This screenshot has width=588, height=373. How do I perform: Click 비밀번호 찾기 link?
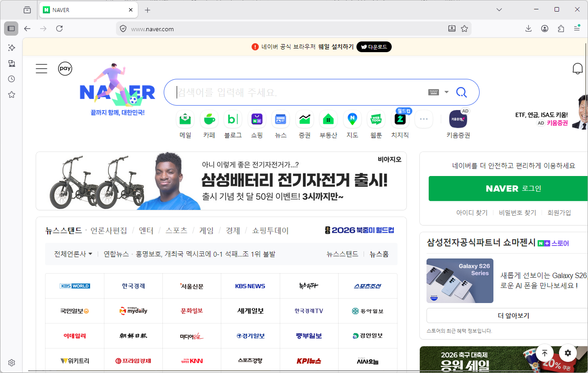point(518,213)
